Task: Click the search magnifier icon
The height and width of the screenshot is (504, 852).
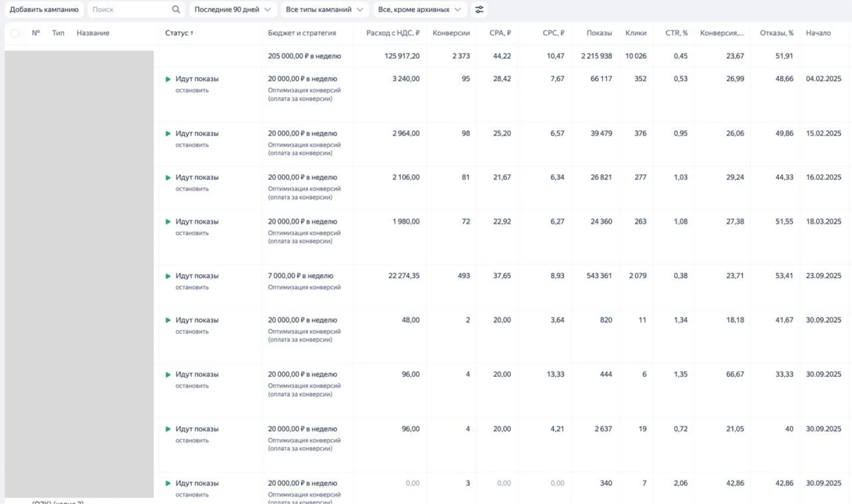Action: (176, 9)
